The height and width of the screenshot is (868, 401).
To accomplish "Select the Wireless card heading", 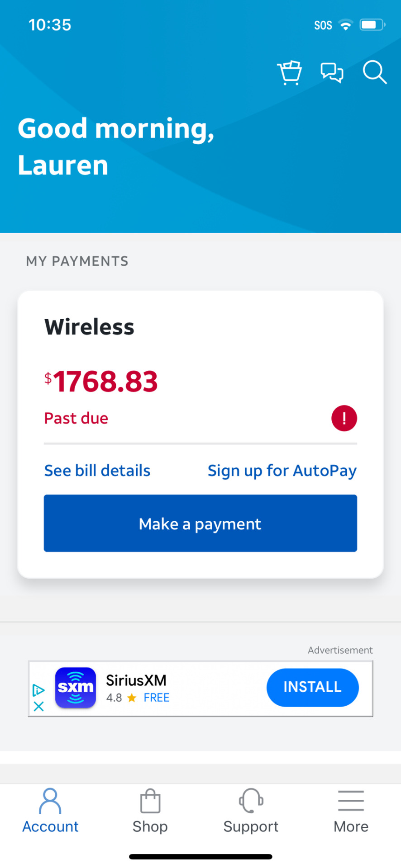I will click(x=89, y=327).
